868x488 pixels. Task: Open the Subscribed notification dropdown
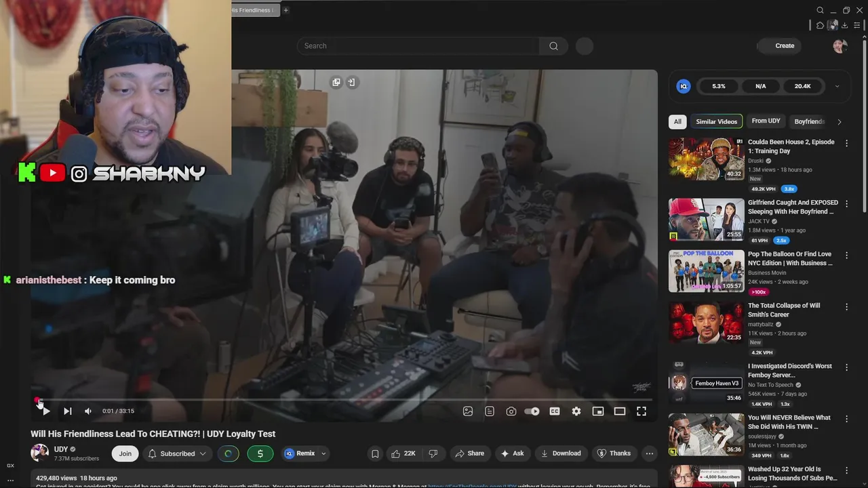pyautogui.click(x=177, y=453)
